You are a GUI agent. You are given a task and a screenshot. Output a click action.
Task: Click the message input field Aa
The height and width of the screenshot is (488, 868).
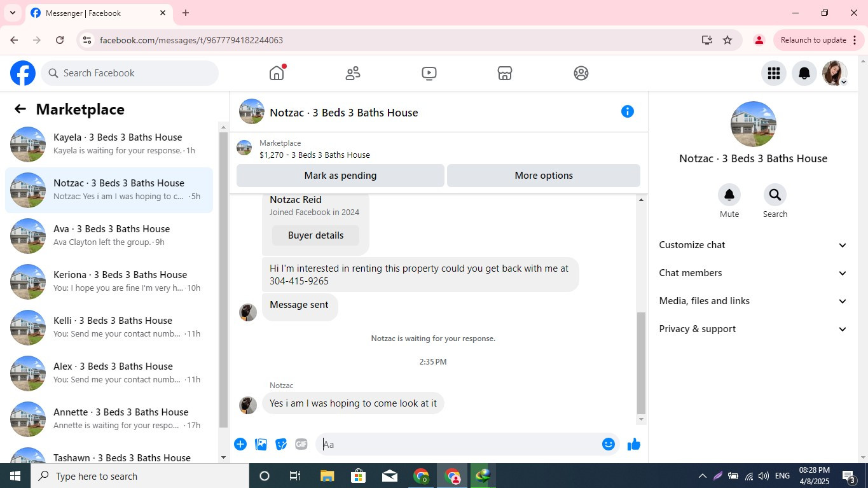click(x=458, y=444)
